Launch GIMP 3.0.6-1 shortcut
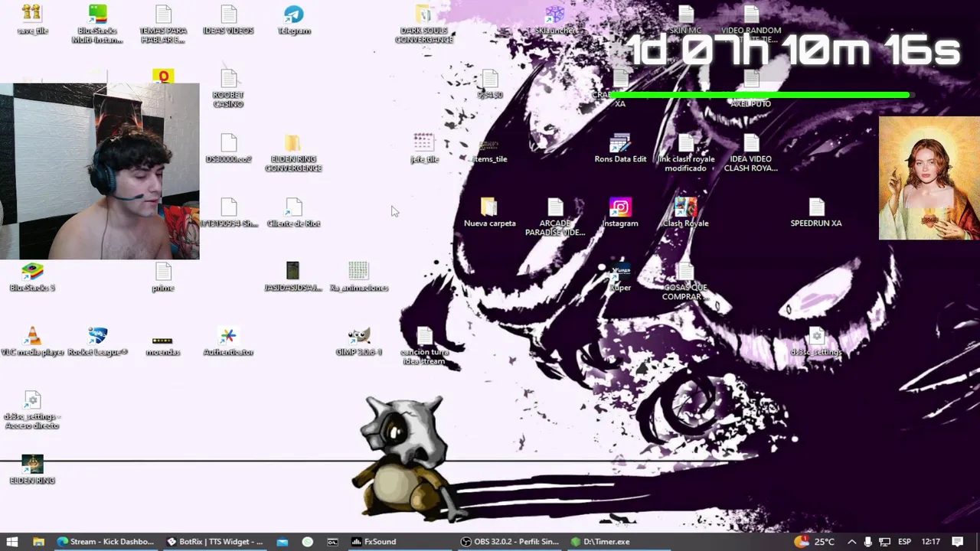The height and width of the screenshot is (551, 980). click(359, 341)
